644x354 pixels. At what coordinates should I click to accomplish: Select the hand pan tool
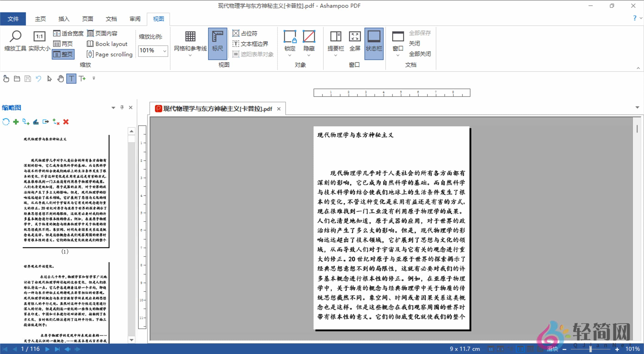tap(60, 78)
